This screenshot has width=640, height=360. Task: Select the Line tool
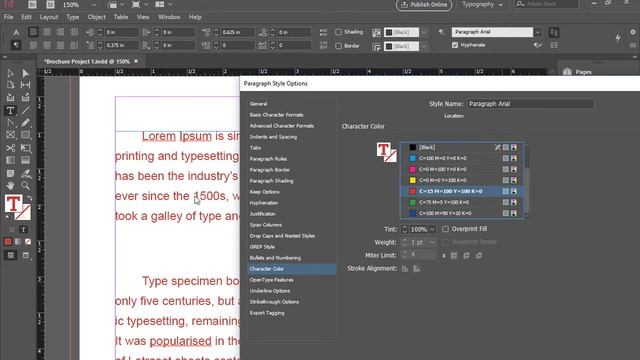click(x=25, y=110)
